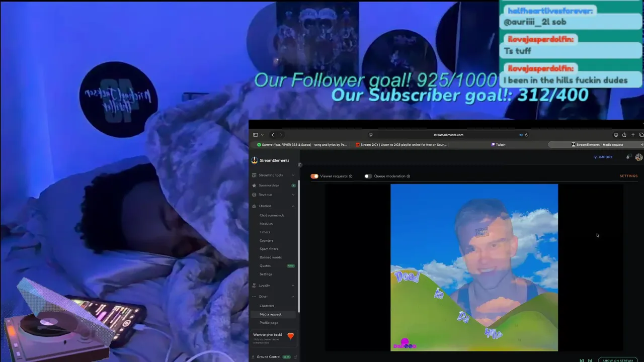Image resolution: width=644 pixels, height=362 pixels.
Task: Click SHOW ON STREAM button
Action: [617, 360]
